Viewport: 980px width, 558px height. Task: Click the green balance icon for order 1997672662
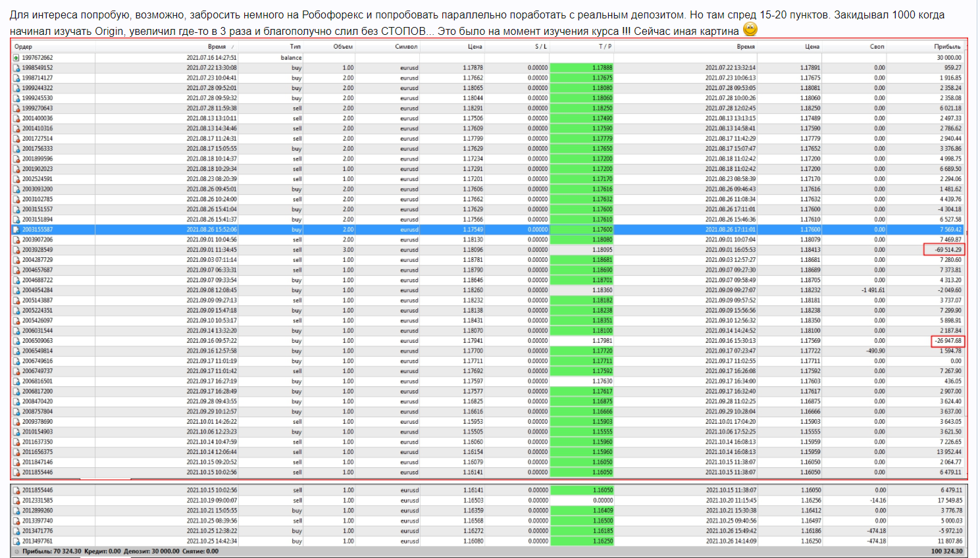pos(16,58)
